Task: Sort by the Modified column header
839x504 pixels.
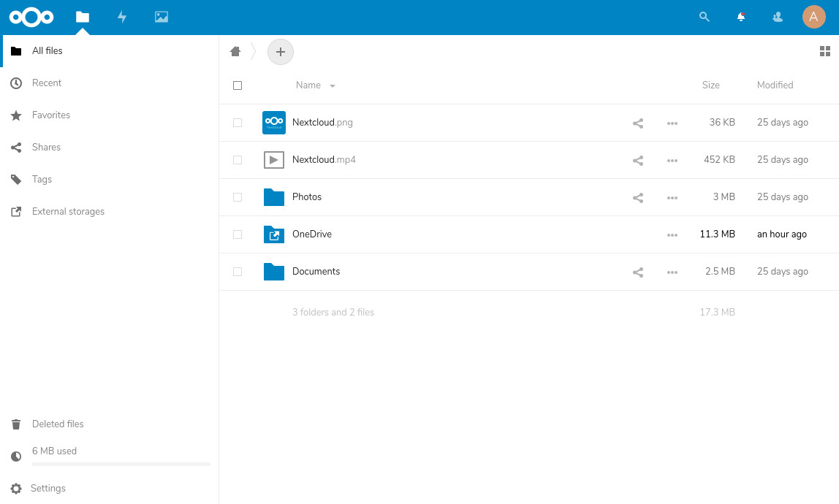Action: (775, 85)
